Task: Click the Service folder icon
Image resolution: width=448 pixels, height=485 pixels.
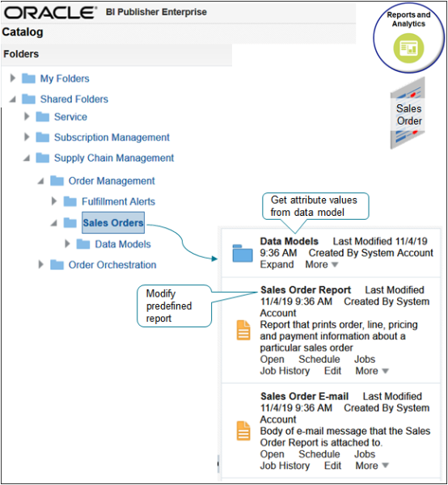Action: click(x=42, y=117)
